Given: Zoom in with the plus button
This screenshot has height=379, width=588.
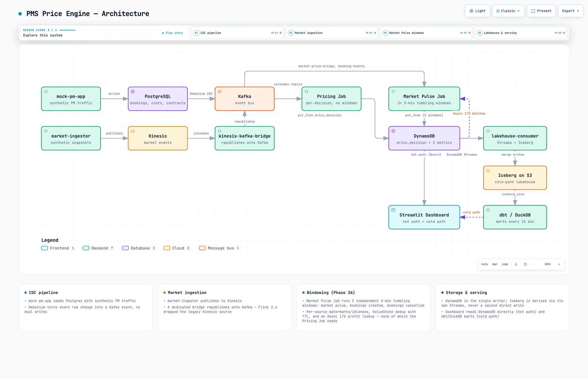Looking at the screenshot, I should point(559,264).
